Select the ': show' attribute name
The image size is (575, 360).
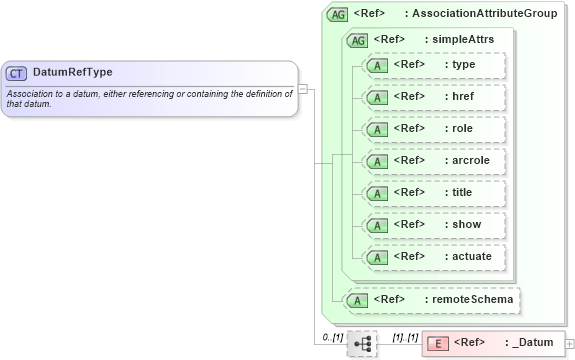click(463, 224)
